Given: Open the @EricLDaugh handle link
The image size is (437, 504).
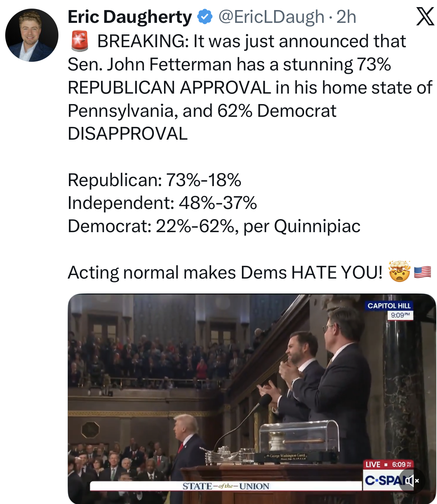Looking at the screenshot, I should coord(271,17).
